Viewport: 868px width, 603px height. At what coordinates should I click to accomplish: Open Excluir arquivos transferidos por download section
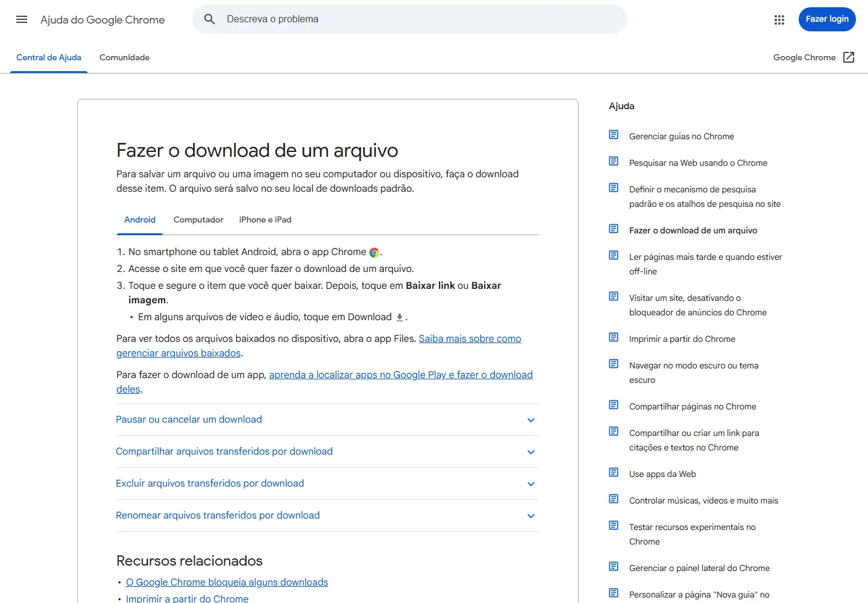[327, 484]
